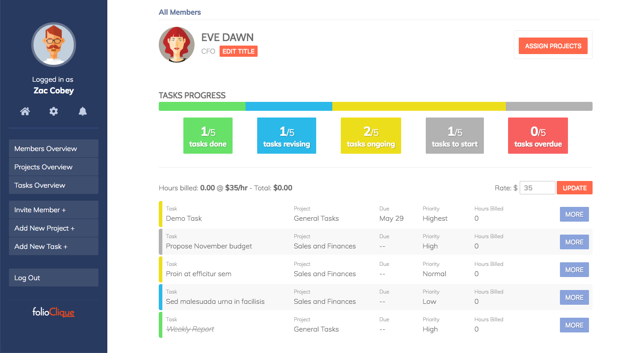This screenshot has width=644, height=353.
Task: Open Tasks Overview page
Action: [54, 185]
